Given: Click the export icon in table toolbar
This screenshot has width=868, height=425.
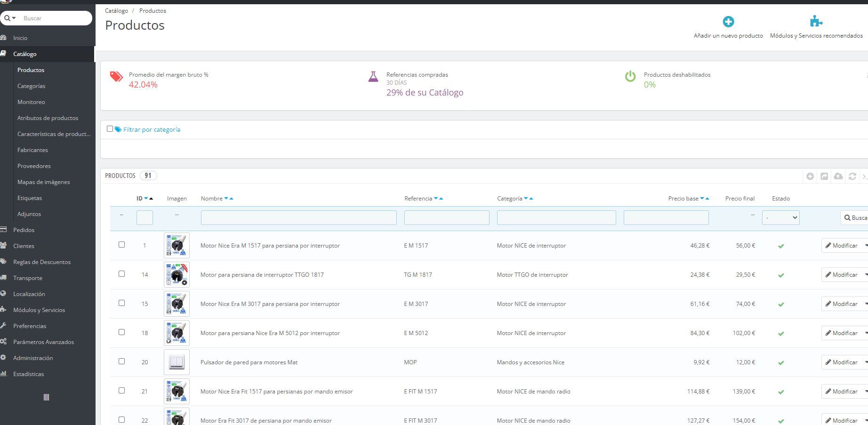Looking at the screenshot, I should [824, 176].
